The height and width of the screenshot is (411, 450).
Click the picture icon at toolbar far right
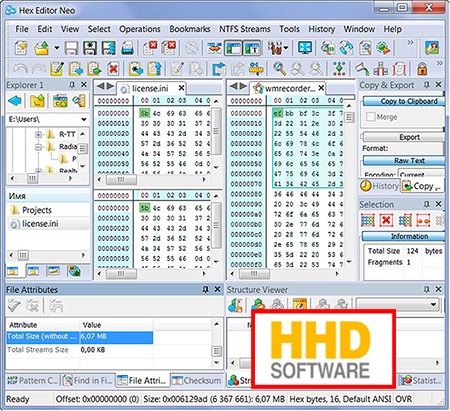[x=432, y=48]
